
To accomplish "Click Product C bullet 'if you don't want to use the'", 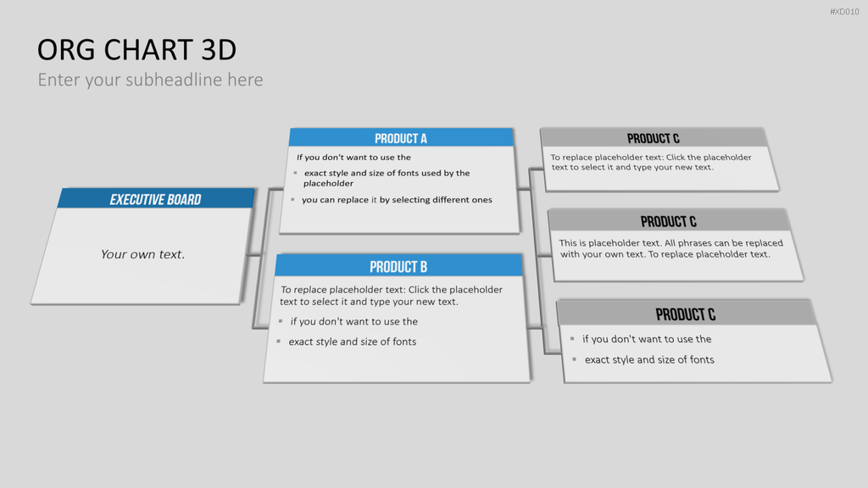I will (647, 339).
